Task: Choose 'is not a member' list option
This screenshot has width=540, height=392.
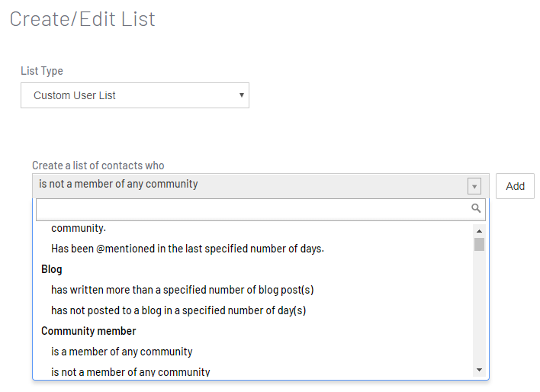Action: point(130,371)
